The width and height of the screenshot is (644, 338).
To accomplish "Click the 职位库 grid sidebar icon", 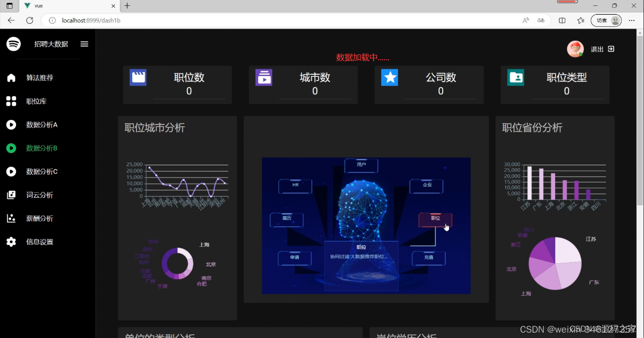I will pyautogui.click(x=11, y=101).
